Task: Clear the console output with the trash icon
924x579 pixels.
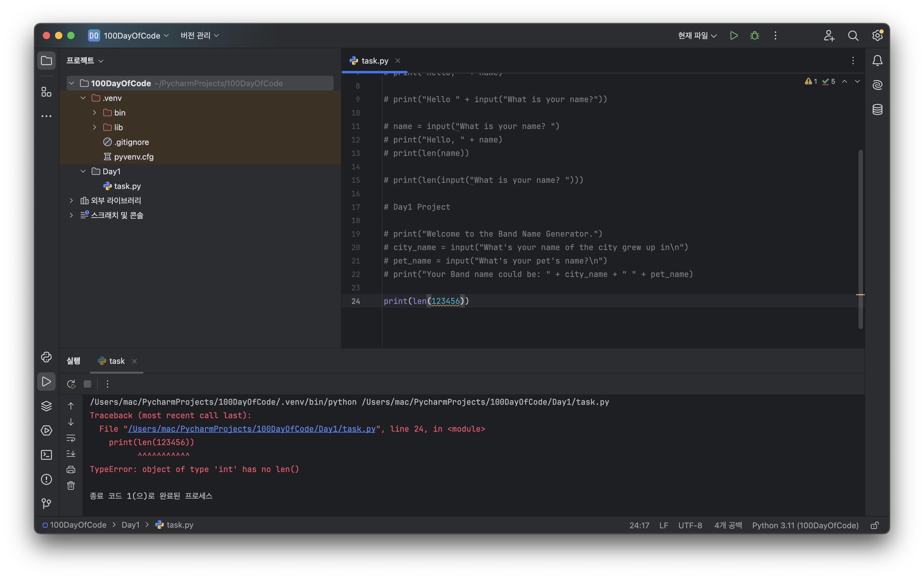Action: tap(71, 485)
